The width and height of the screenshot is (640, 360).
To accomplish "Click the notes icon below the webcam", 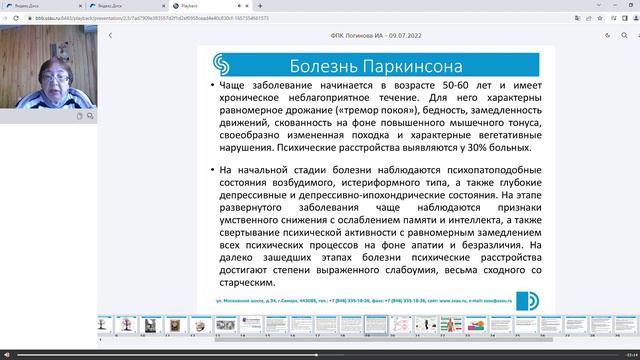I will pos(80,116).
